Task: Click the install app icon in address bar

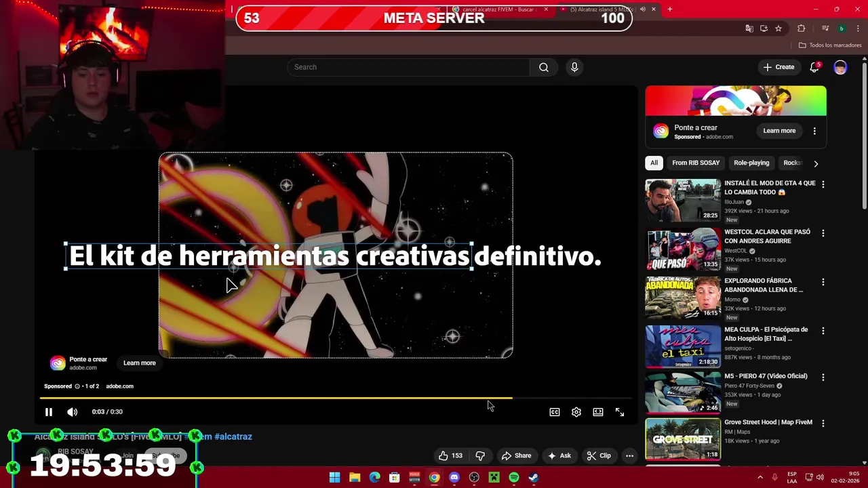Action: pos(764,28)
